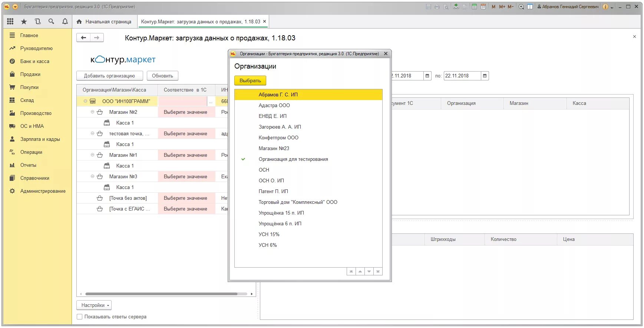644x328 pixels.
Task: Open Руководителю section
Action: 36,48
